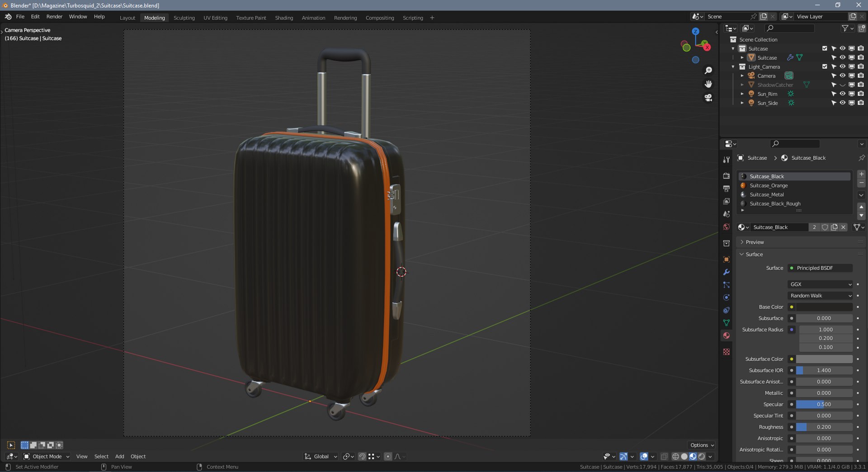Open viewport Options popover
This screenshot has height=472, width=868.
(x=702, y=445)
